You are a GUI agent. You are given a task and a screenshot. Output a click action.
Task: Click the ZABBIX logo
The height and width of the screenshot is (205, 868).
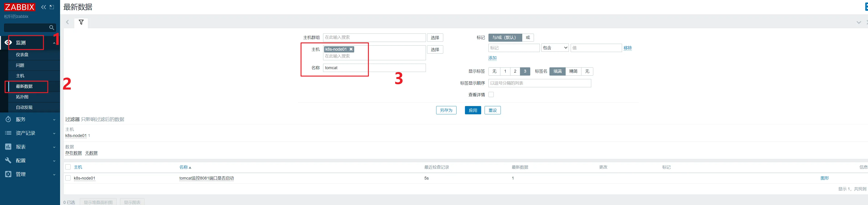[20, 7]
